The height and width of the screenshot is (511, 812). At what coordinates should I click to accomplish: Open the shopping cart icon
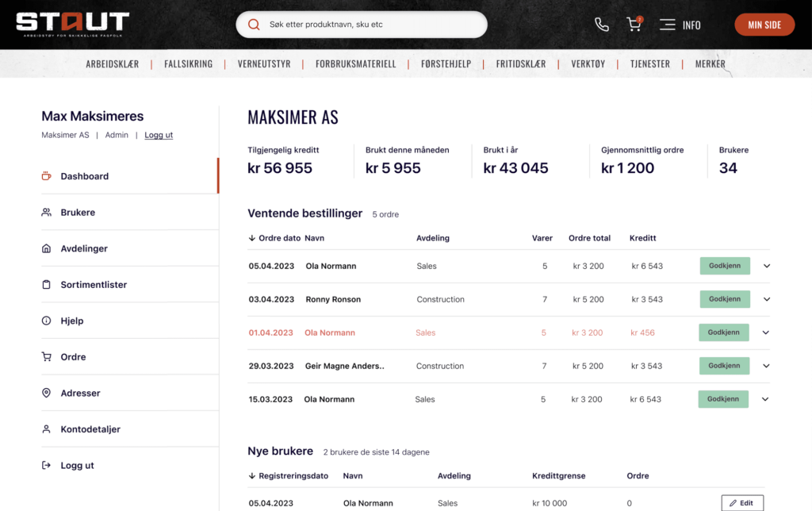pos(634,25)
